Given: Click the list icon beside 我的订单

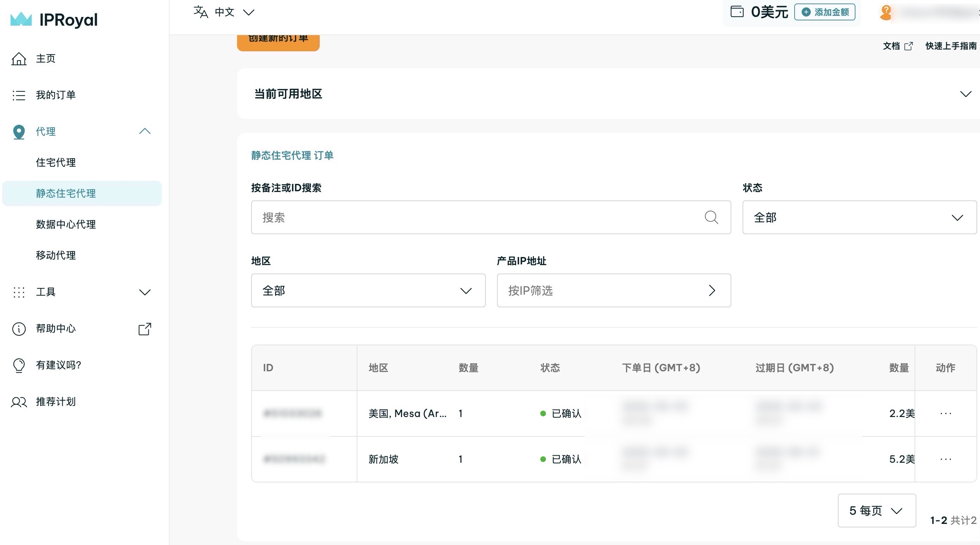Looking at the screenshot, I should click(x=19, y=95).
